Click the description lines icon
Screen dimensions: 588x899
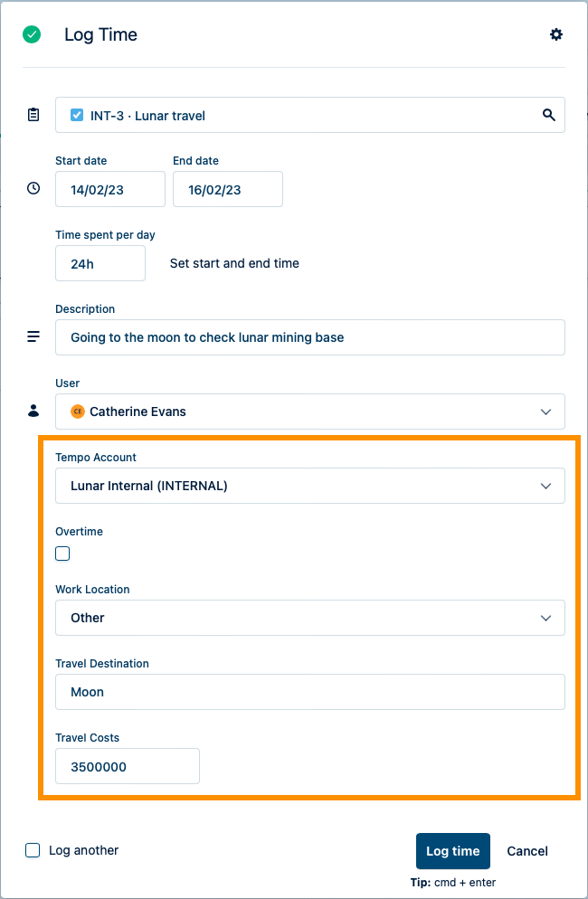[x=33, y=336]
